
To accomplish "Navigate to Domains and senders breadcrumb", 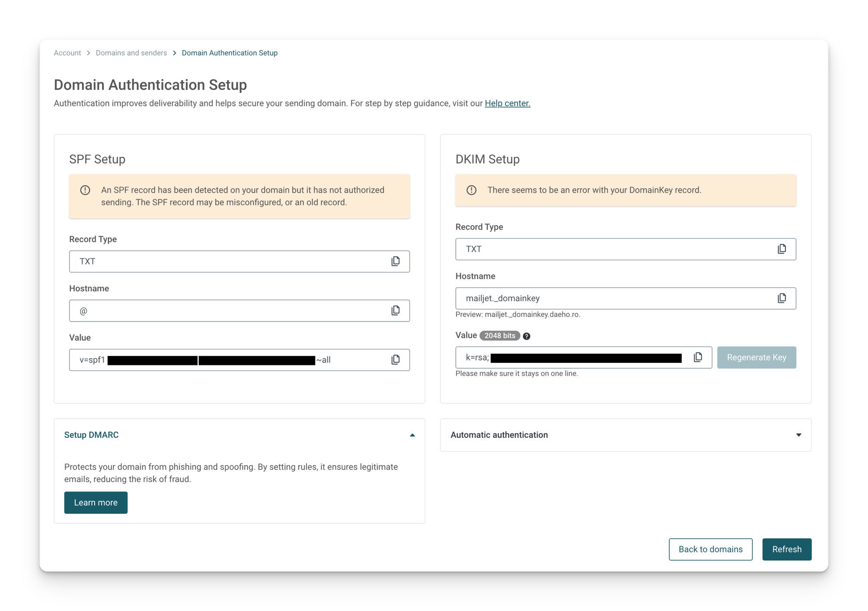I will coord(131,53).
